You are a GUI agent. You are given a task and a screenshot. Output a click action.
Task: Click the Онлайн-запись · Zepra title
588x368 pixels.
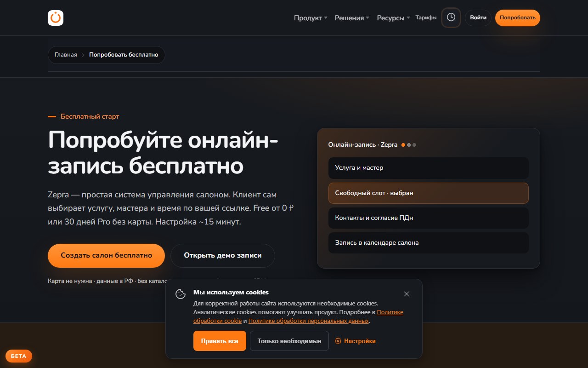[x=363, y=144]
